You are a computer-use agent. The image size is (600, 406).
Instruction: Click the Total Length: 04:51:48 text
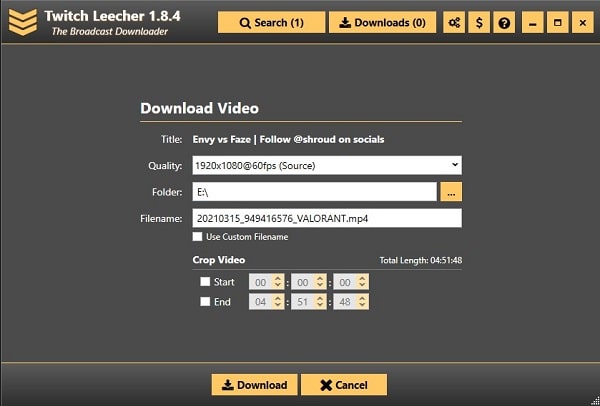point(421,261)
